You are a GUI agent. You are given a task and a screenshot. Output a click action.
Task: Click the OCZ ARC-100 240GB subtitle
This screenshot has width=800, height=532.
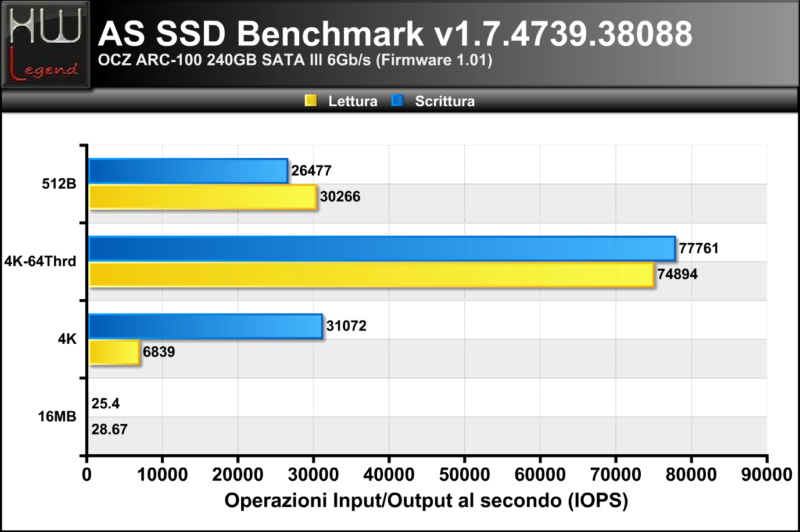click(295, 60)
